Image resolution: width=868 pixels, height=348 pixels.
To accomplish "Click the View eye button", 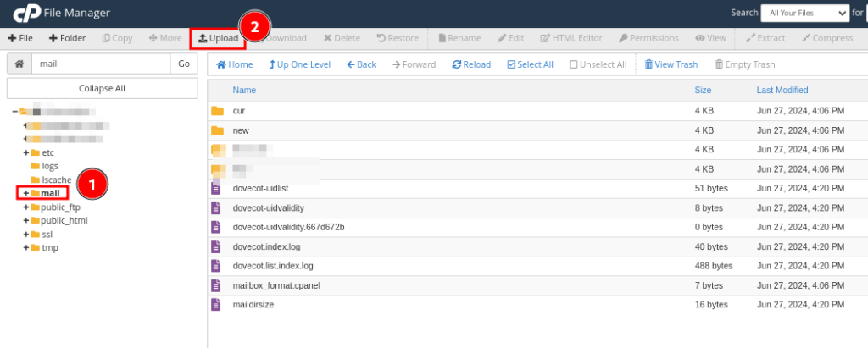I will coord(711,38).
